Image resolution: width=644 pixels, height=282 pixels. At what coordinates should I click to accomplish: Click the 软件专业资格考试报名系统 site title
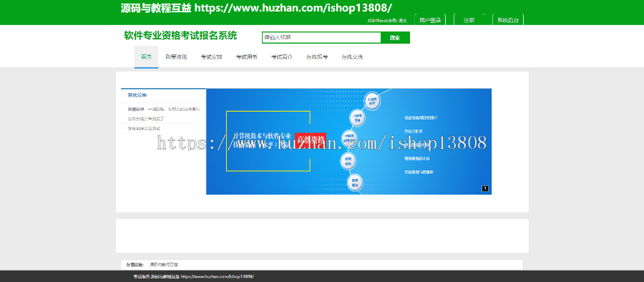pyautogui.click(x=180, y=36)
